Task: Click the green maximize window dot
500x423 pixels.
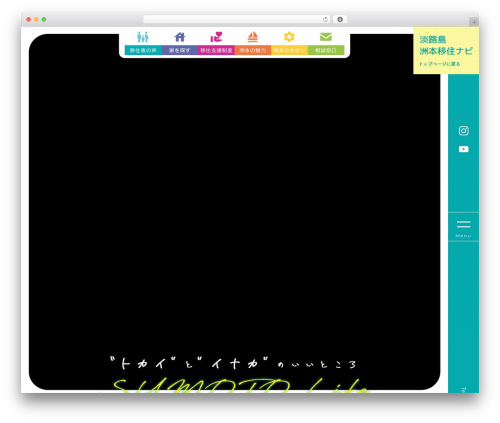Action: pos(44,20)
